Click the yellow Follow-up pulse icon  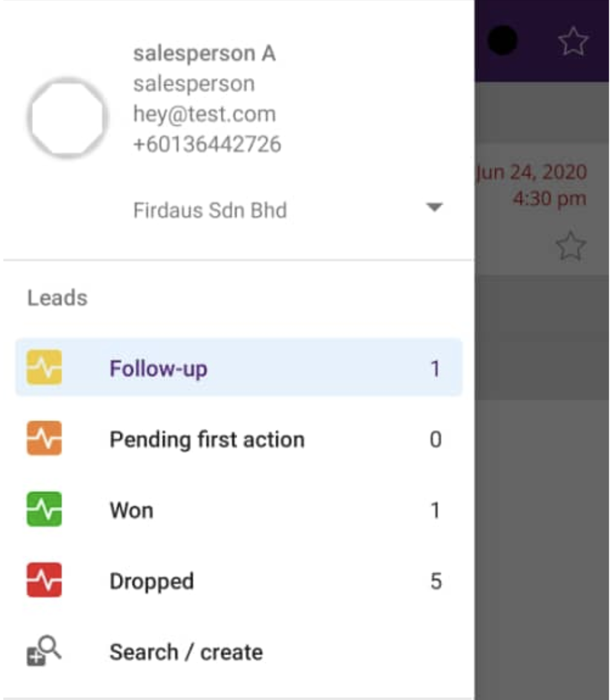pos(44,368)
